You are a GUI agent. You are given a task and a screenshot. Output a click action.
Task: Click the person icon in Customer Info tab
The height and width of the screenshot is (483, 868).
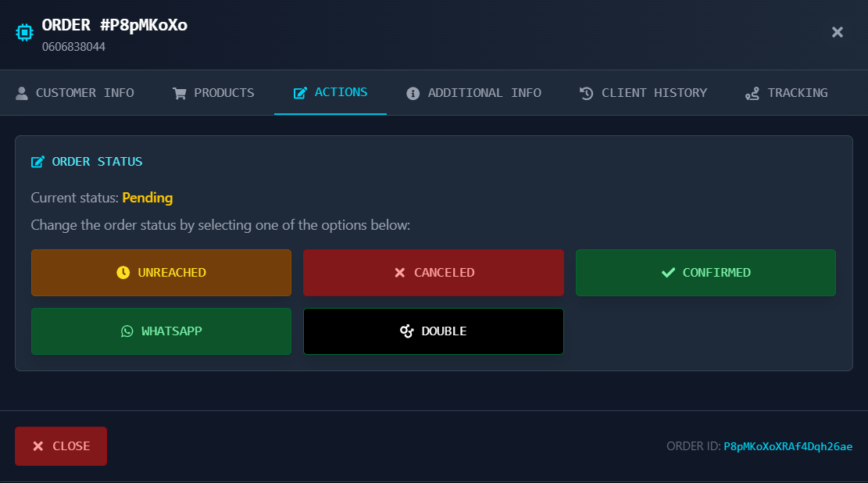(22, 93)
